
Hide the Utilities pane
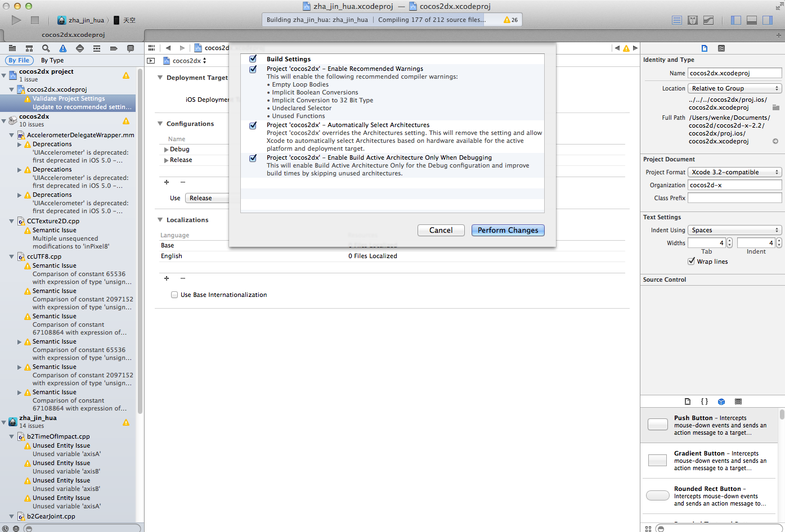pos(768,20)
